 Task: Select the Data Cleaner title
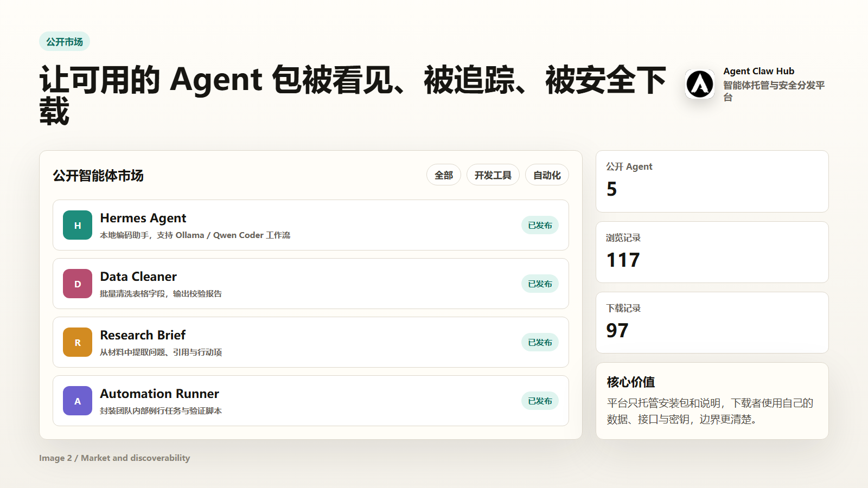click(x=138, y=277)
